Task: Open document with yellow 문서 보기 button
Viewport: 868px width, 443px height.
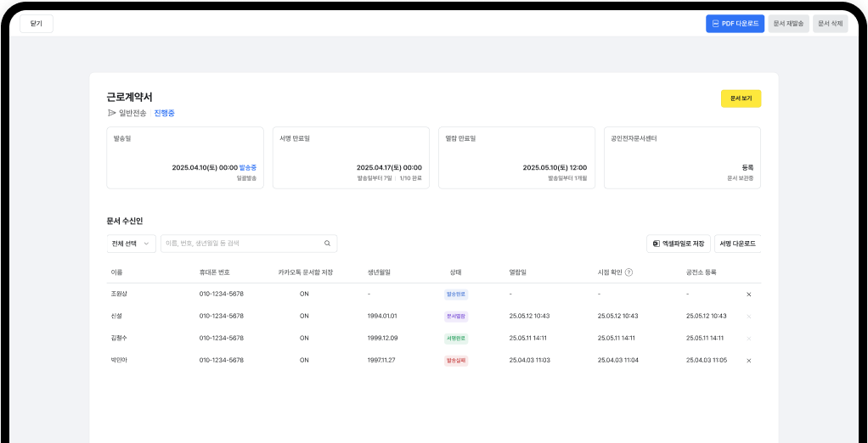Action: [x=741, y=98]
